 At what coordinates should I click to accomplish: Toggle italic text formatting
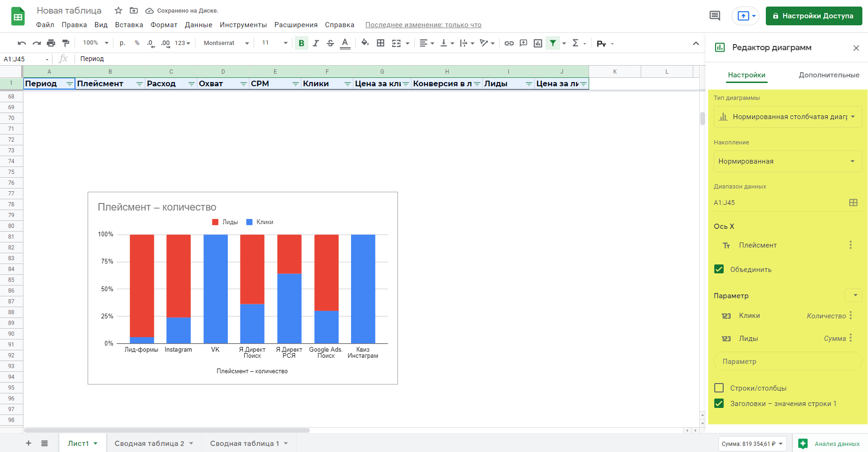click(316, 43)
